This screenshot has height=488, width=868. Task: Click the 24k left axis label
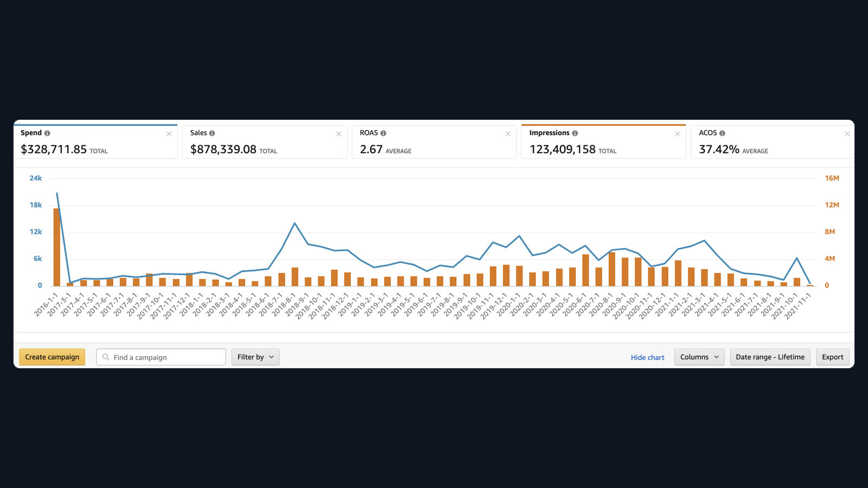36,178
